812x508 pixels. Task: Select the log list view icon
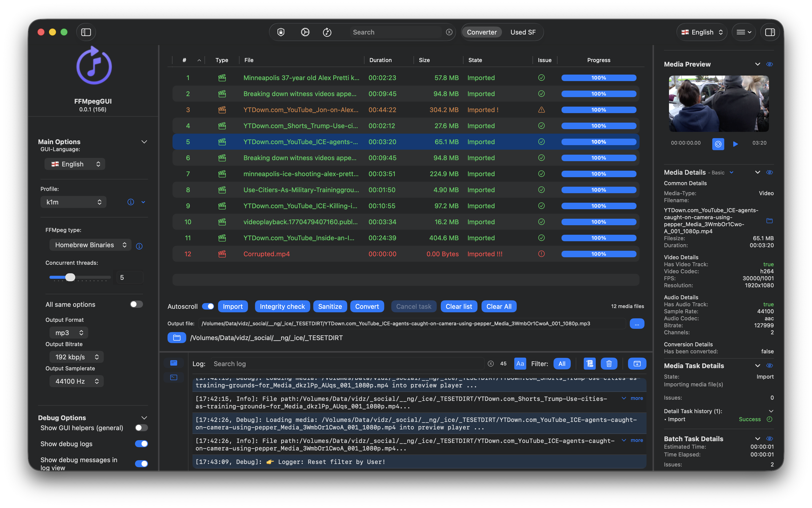click(173, 363)
